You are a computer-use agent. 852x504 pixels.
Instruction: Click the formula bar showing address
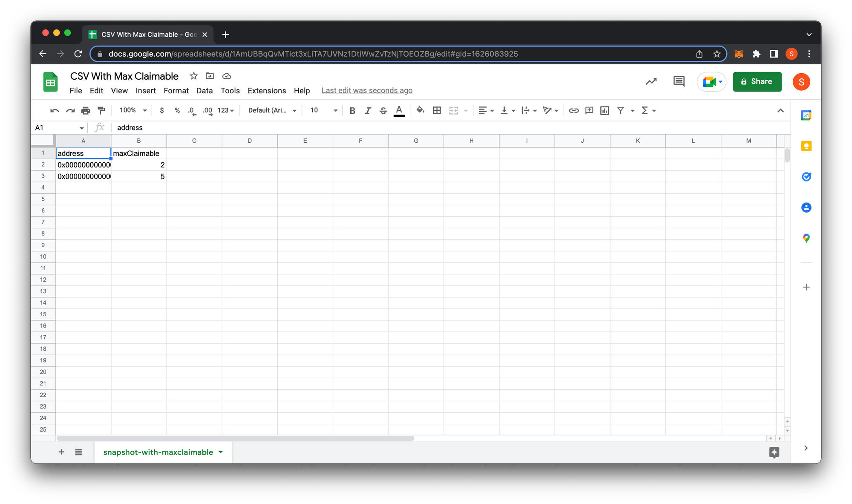(x=452, y=127)
